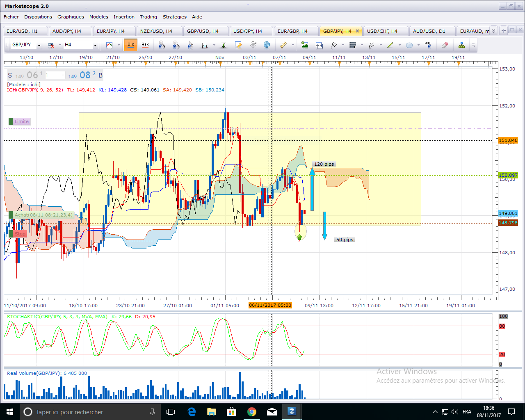Screen dimensions: 525x420
Task: Select the trend line drawing tool
Action: tap(390, 45)
